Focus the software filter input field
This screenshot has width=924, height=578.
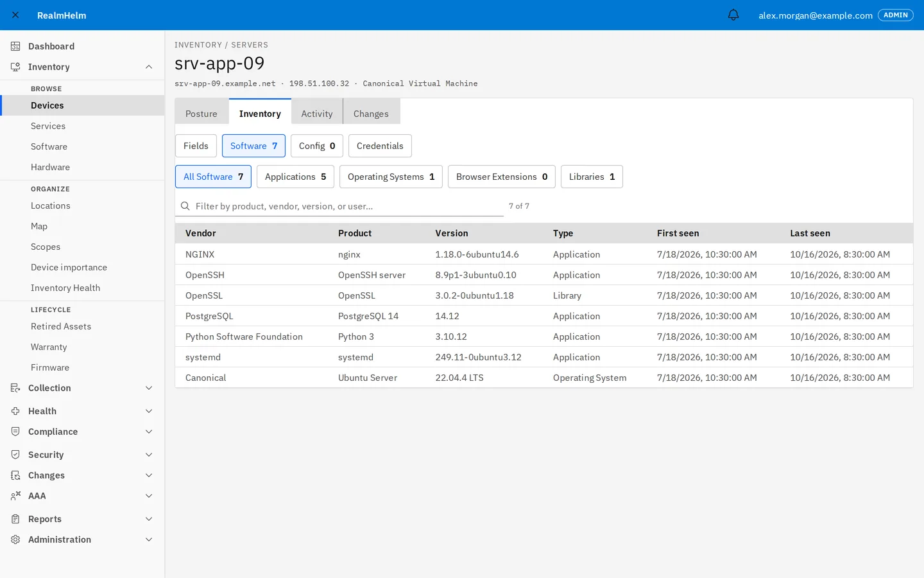point(339,206)
